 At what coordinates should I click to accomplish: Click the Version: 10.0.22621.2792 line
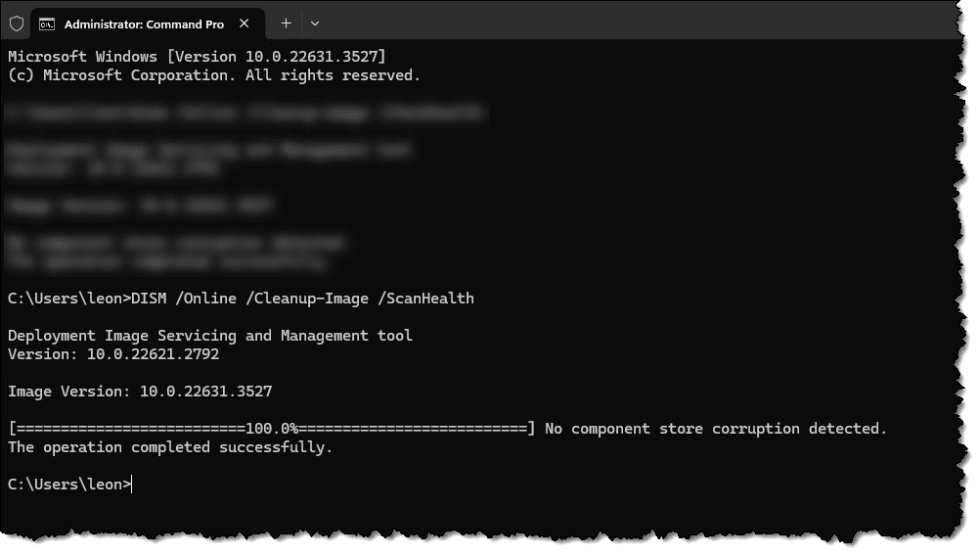coord(113,354)
